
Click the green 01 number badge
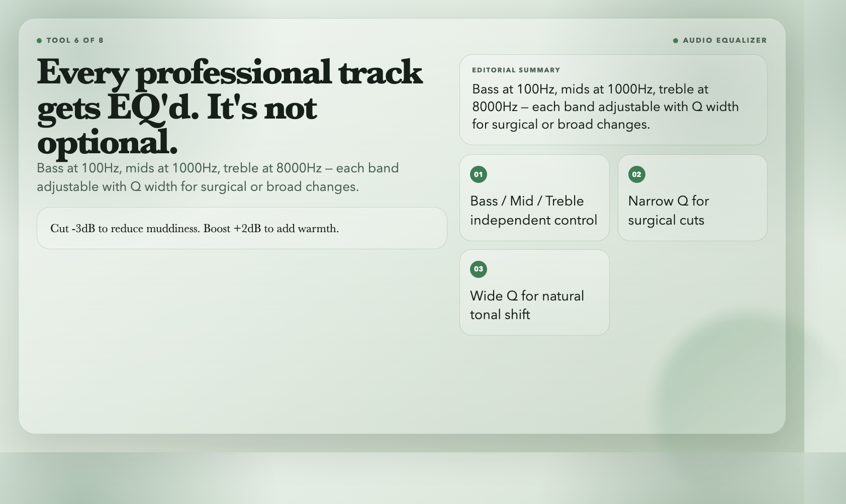(x=479, y=174)
